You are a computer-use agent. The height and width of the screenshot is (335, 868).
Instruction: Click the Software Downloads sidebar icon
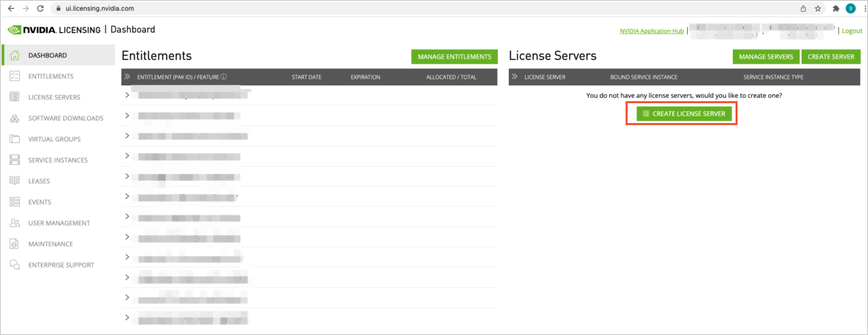coord(15,118)
